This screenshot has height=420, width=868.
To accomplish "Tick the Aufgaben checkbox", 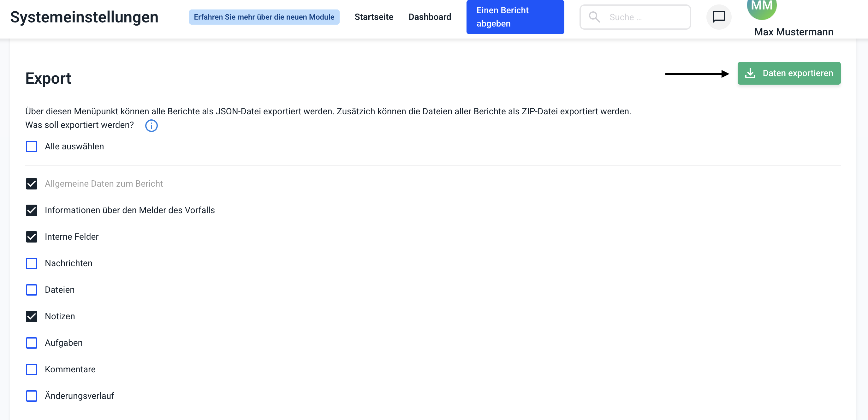I will (32, 343).
